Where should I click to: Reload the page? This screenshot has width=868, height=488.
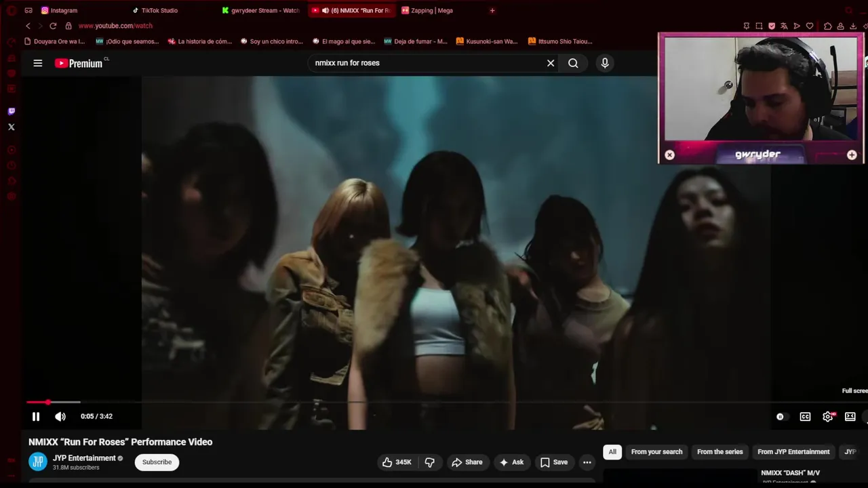pyautogui.click(x=53, y=26)
